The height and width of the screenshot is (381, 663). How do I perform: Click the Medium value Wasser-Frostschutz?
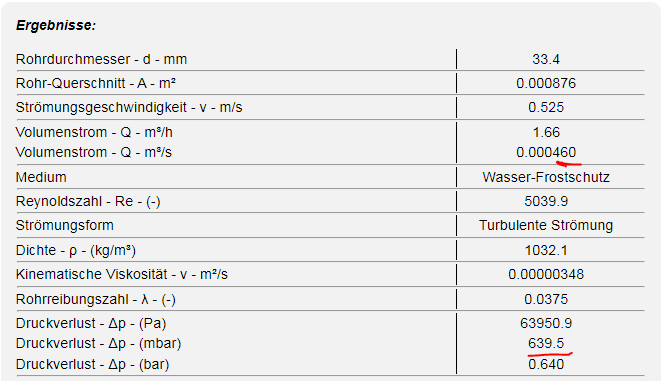pyautogui.click(x=546, y=177)
